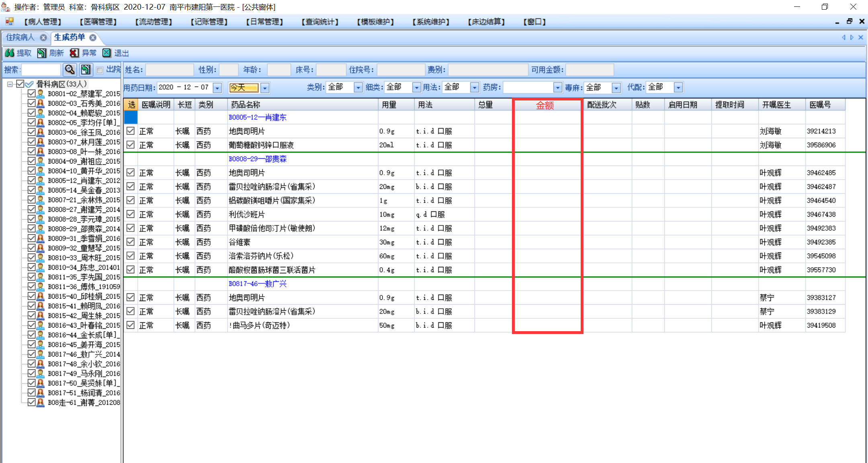Collapse the 骨科病区 tree node
This screenshot has height=463, width=868.
10,84
